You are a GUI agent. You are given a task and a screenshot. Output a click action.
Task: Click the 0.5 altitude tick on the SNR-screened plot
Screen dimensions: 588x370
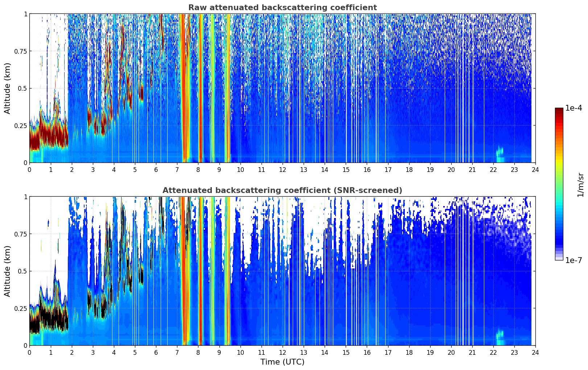pyautogui.click(x=22, y=271)
